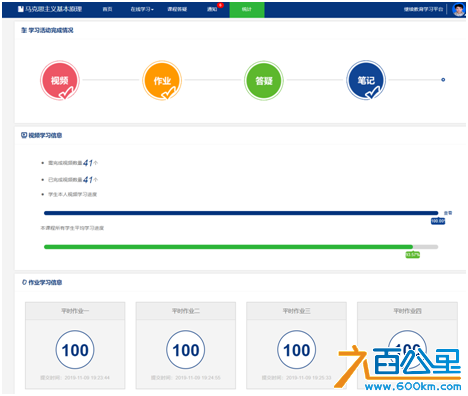Click the 已完成视频数量 41 line

pos(73,180)
